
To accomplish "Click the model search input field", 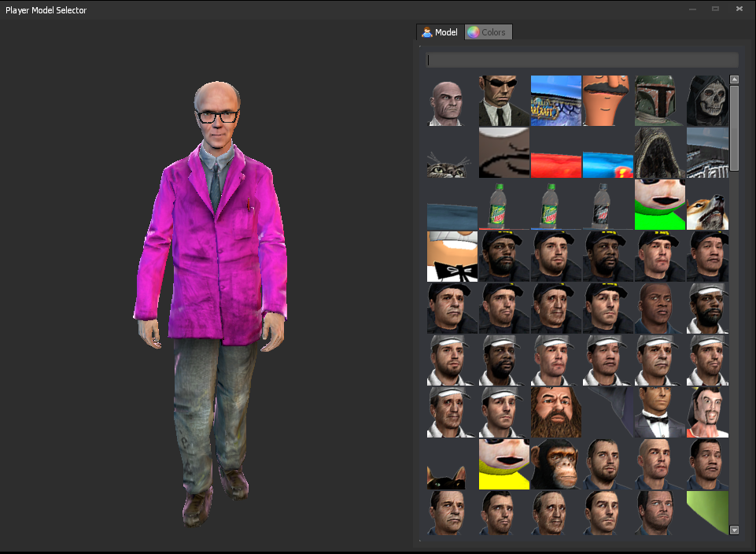I will click(x=581, y=60).
